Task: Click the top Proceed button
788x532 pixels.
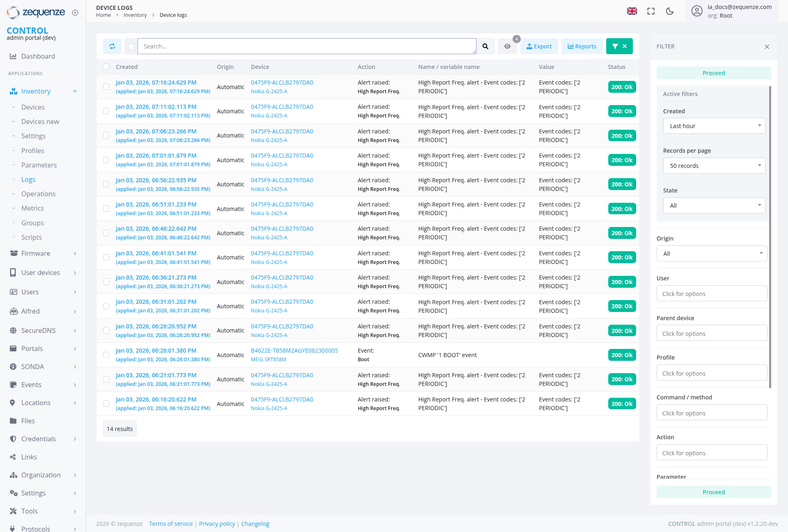Action: click(x=714, y=73)
